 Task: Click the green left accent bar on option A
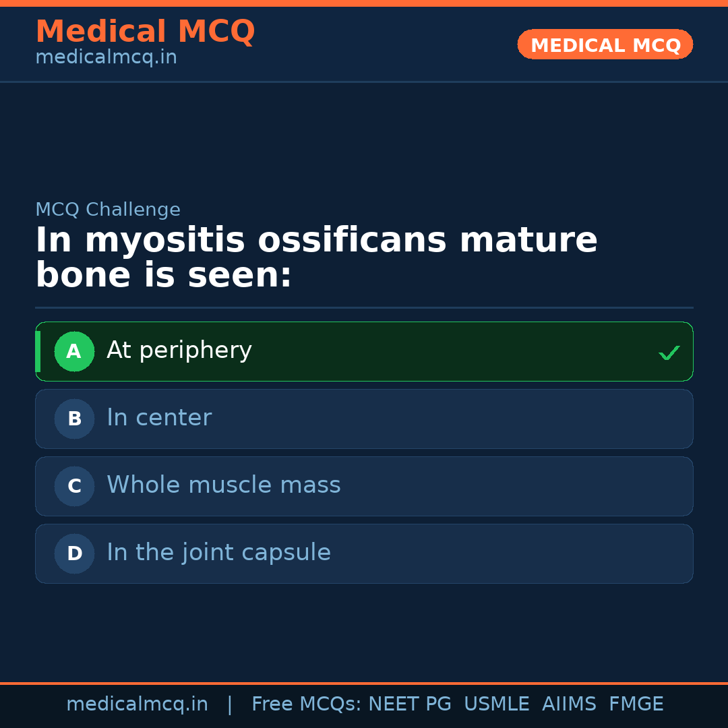tap(38, 351)
